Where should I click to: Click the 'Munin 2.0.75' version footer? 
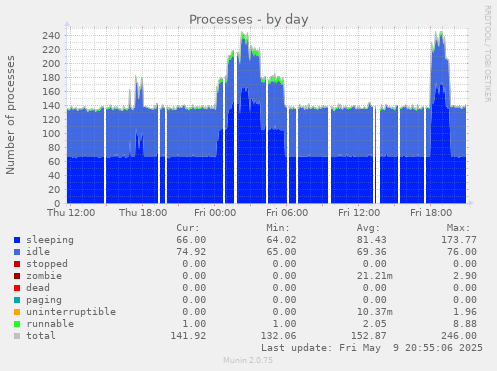point(248,360)
